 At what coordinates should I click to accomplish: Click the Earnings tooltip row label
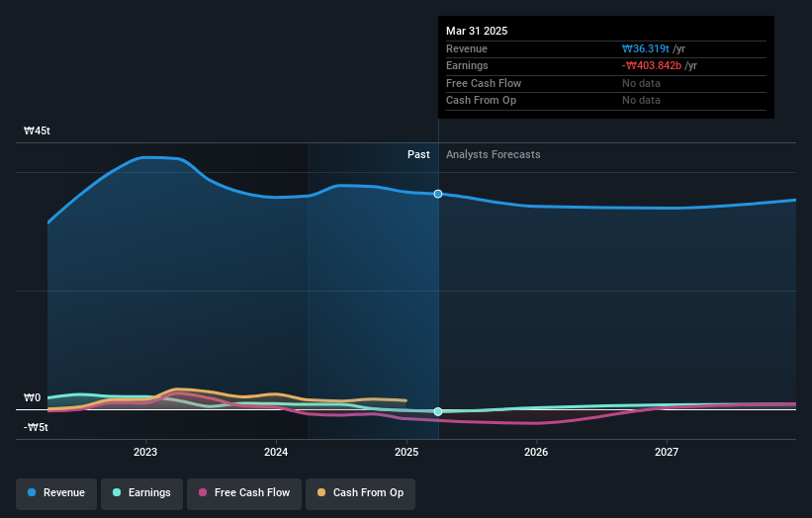[467, 65]
